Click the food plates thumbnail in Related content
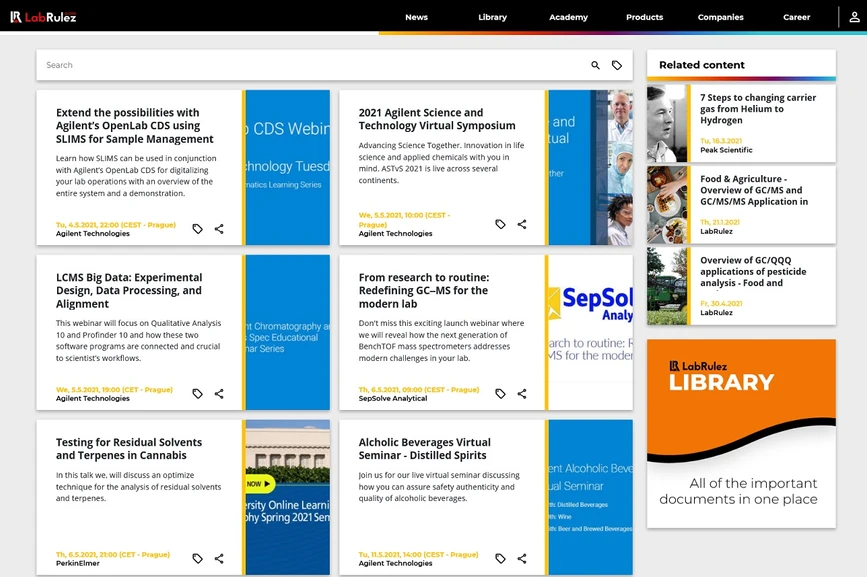Viewport: 867px width, 577px height. 667,204
